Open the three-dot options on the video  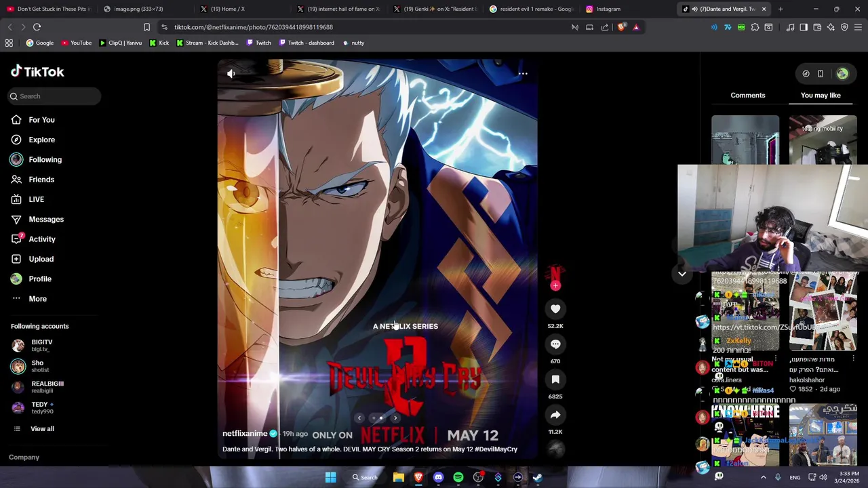click(x=523, y=73)
